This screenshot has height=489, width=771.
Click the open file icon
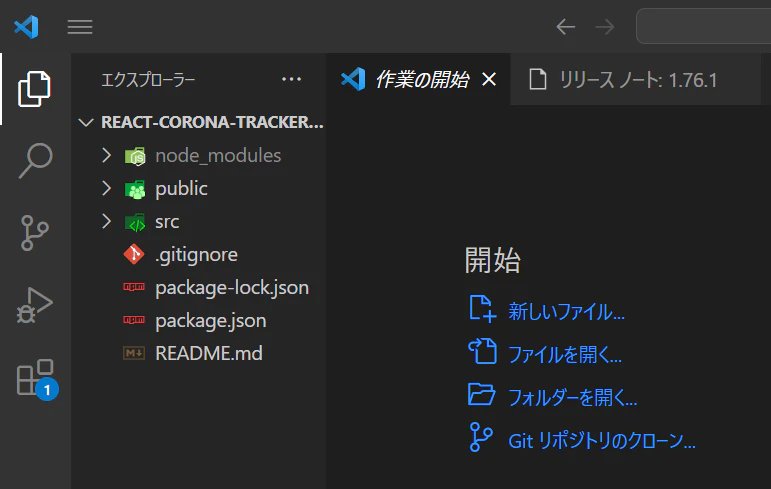pos(482,351)
